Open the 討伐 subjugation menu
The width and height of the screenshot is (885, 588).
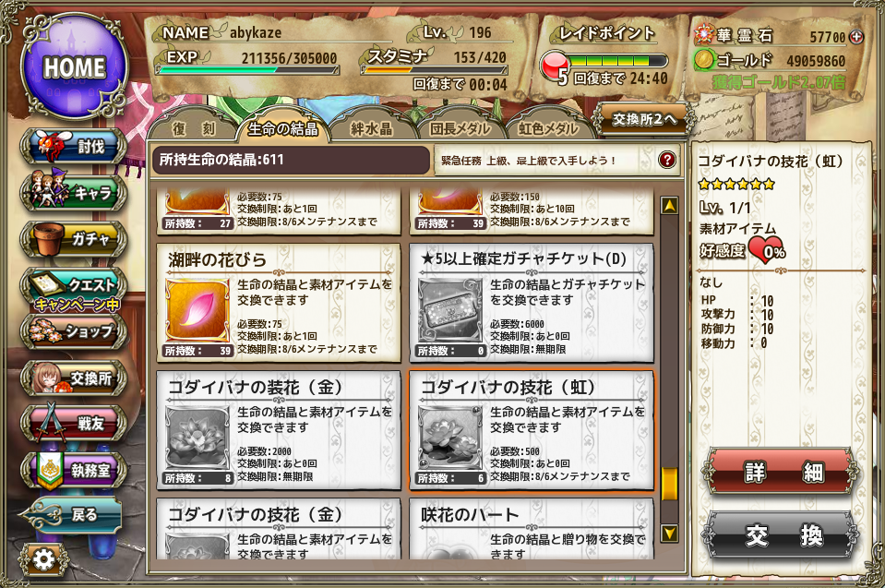(75, 146)
